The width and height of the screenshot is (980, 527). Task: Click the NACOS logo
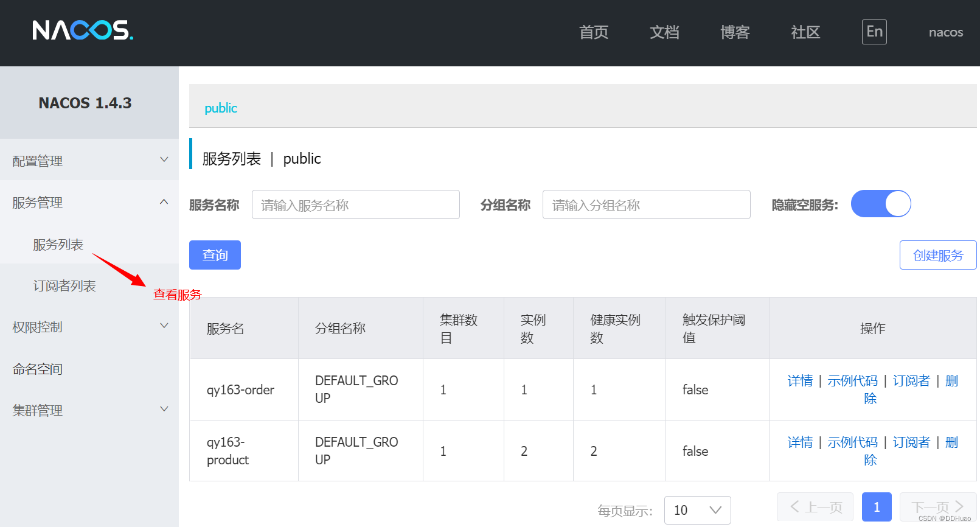(x=83, y=30)
